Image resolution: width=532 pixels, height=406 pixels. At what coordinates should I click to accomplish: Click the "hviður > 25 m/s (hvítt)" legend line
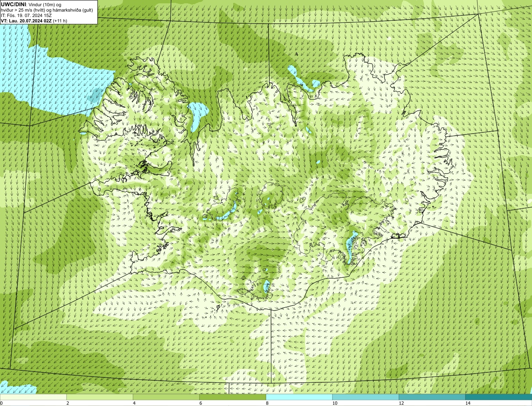coord(47,10)
